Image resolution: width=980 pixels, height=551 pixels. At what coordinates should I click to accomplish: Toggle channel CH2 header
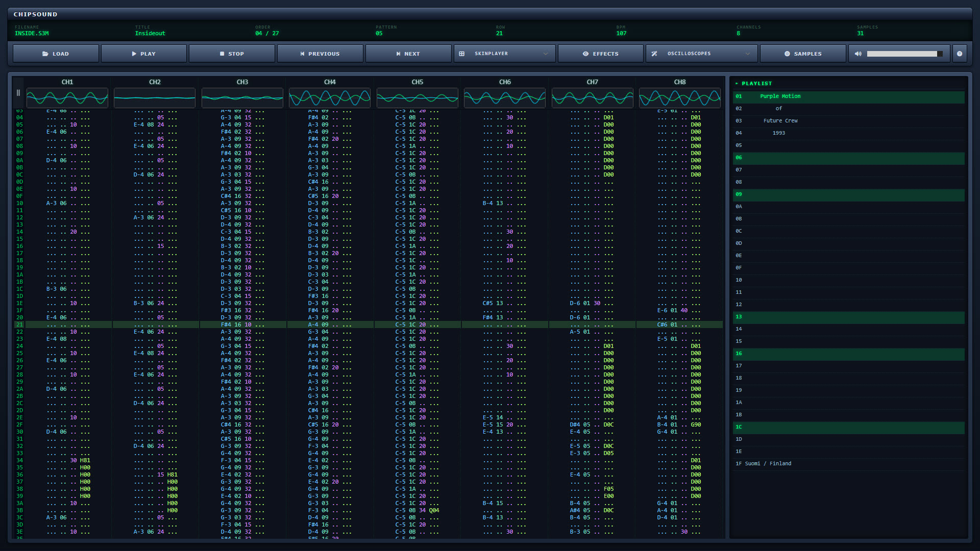coord(155,82)
